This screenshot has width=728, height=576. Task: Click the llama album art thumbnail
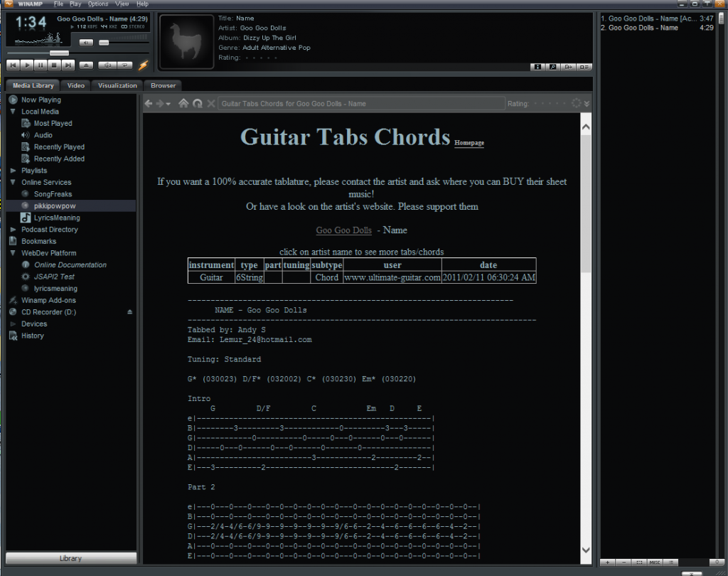[186, 41]
